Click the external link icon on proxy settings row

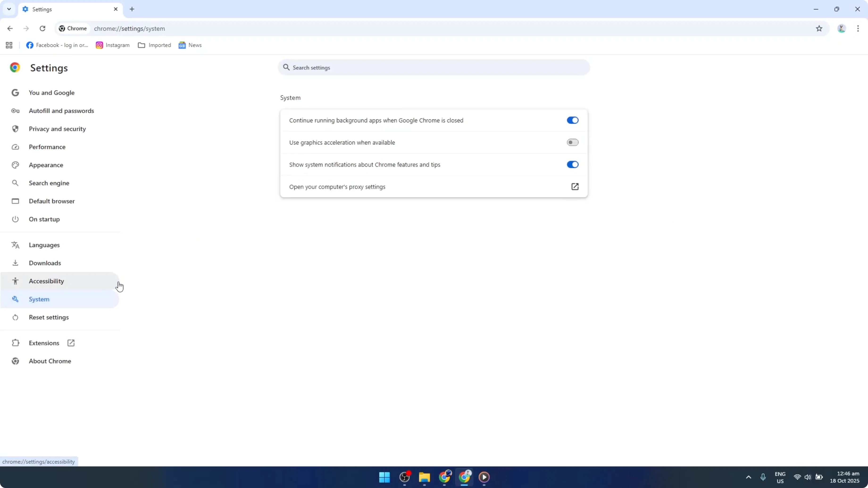pos(575,186)
